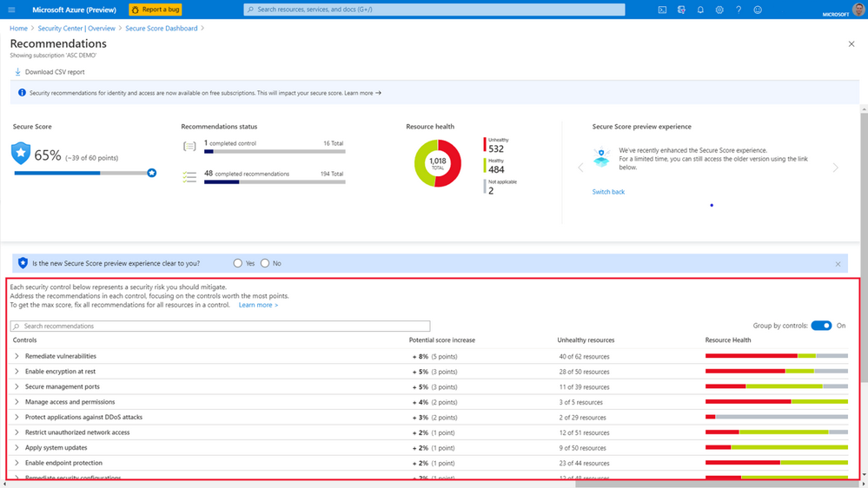The image size is (868, 488).
Task: Select No for preview experience clarity
Action: coord(265,263)
